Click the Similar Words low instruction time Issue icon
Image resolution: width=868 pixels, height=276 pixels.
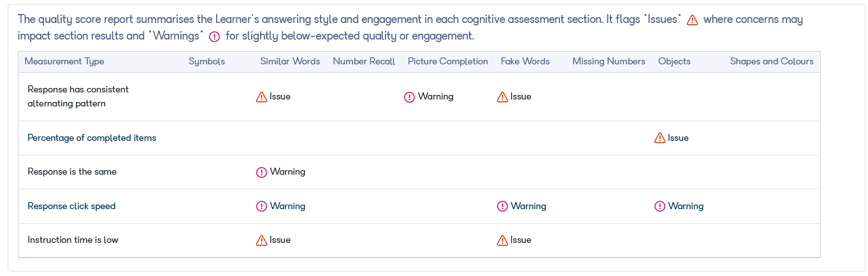click(x=261, y=240)
